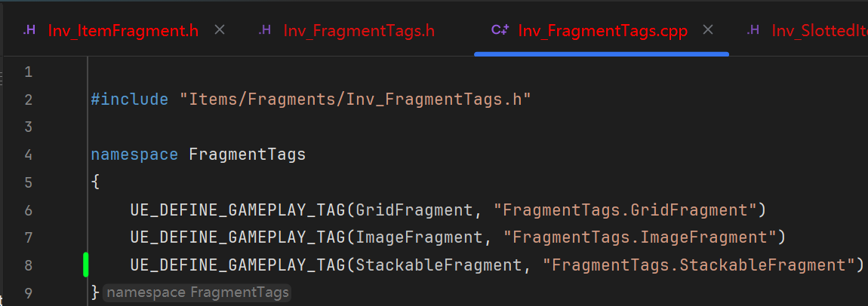Click StackableFragment identifier on line 8

(x=438, y=265)
